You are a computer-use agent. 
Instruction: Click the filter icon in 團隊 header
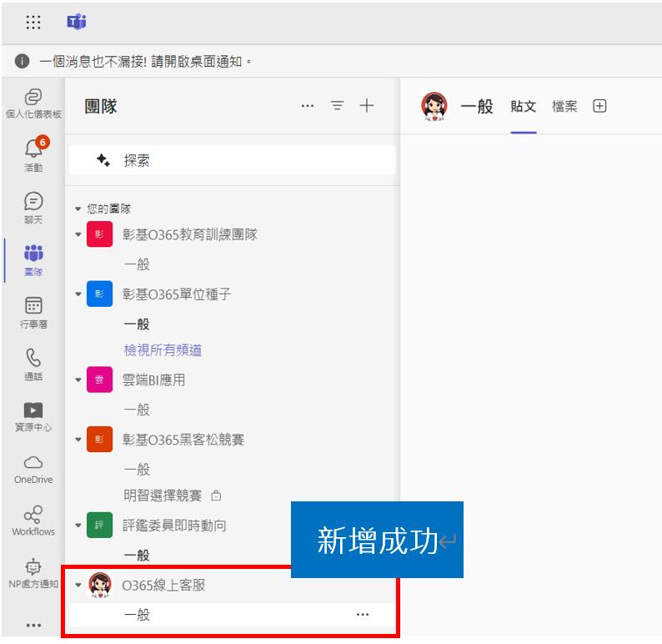point(337,106)
